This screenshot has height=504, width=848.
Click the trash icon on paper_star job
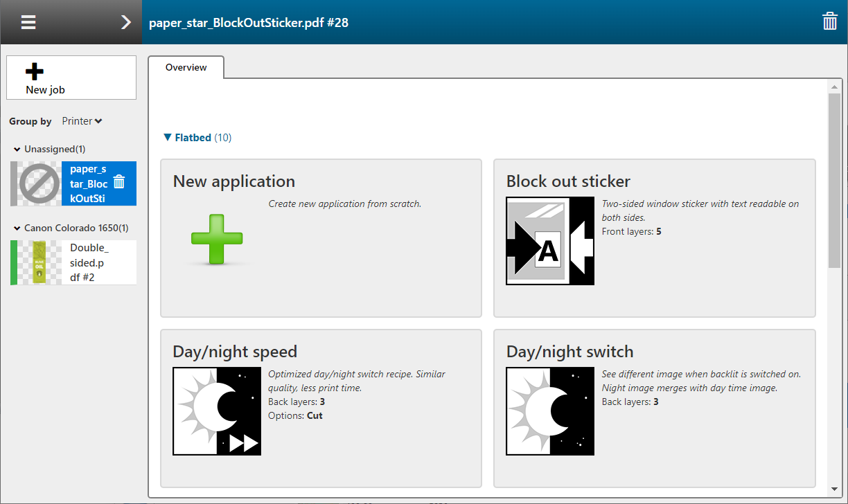point(119,182)
